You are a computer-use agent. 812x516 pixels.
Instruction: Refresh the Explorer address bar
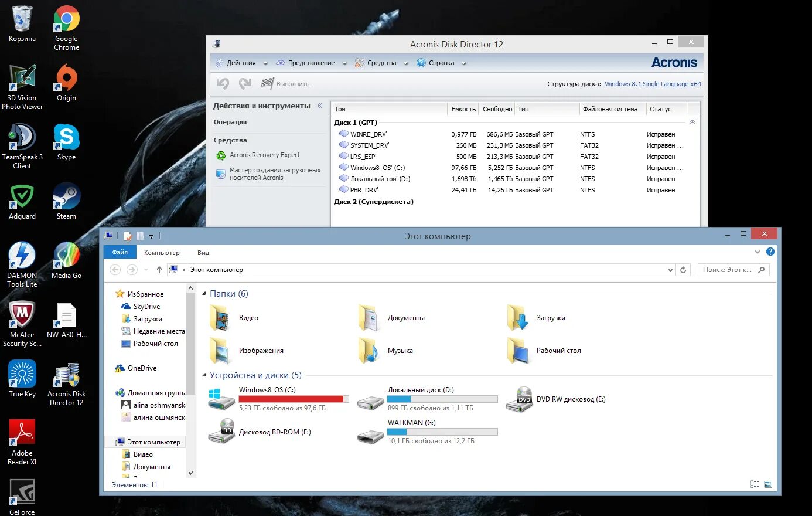[x=683, y=270]
